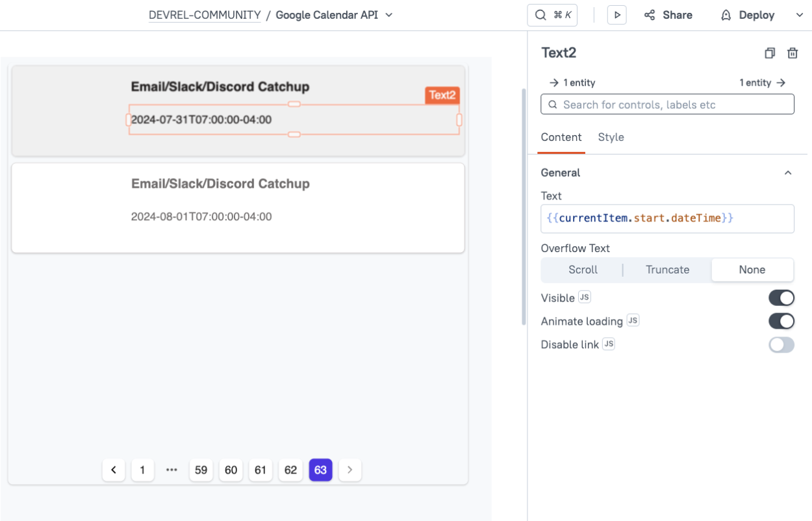The image size is (812, 521).
Task: Duplicate the Text2 component
Action: 769,53
